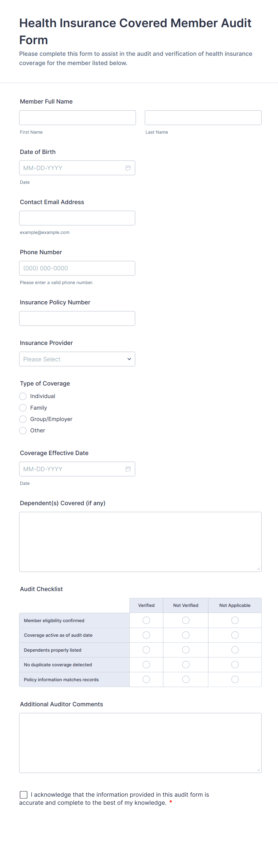Select the Contact Email Address field
278x868 pixels.
coord(77,218)
